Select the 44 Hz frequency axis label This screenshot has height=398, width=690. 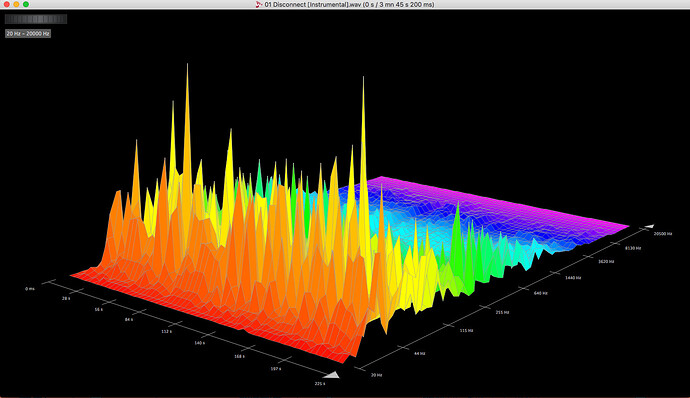(419, 354)
